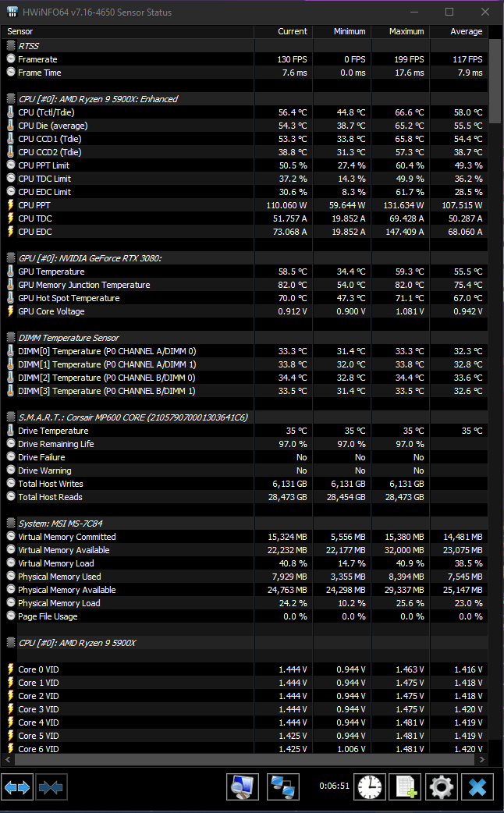The height and width of the screenshot is (813, 504).
Task: Select the CPU TDC Limit row
Action: pyautogui.click(x=245, y=179)
